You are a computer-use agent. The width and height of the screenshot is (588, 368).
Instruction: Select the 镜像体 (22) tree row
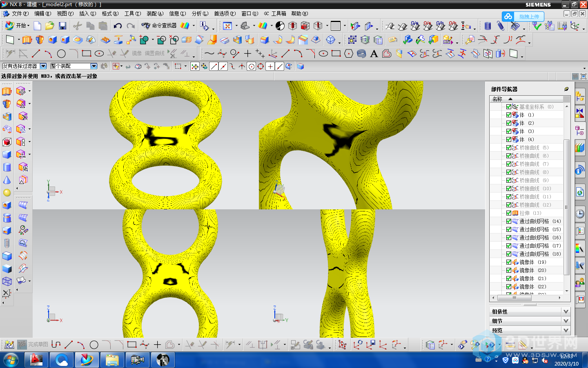pos(527,287)
